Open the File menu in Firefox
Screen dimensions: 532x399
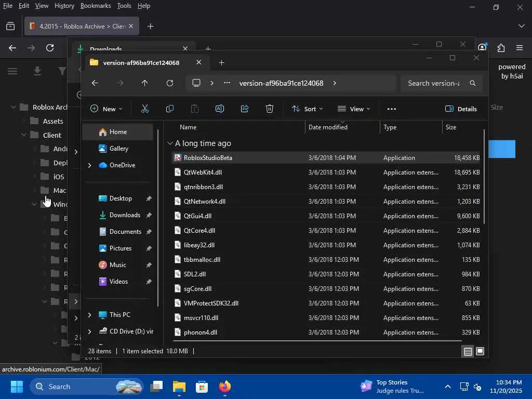click(7, 6)
